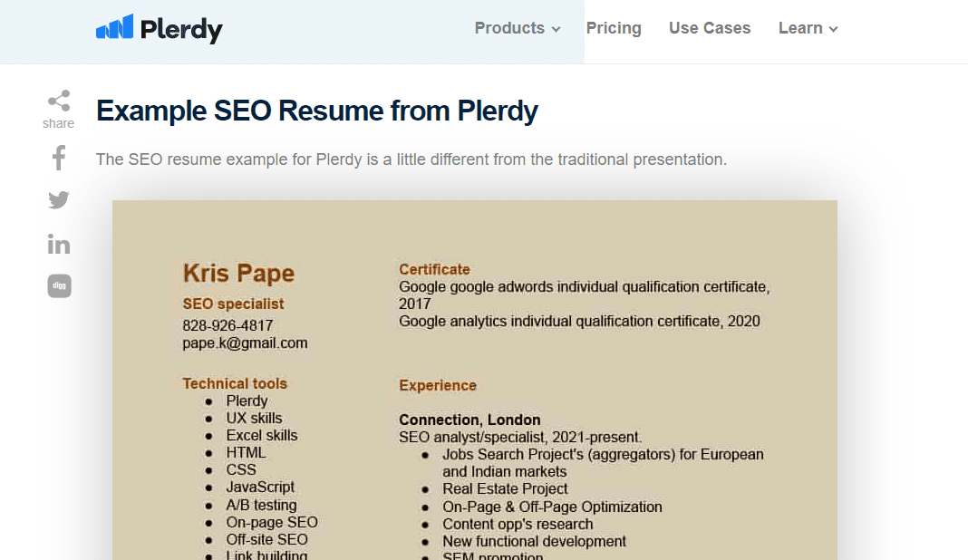Click the share label under share icon
This screenshot has width=968, height=560.
coord(59,124)
